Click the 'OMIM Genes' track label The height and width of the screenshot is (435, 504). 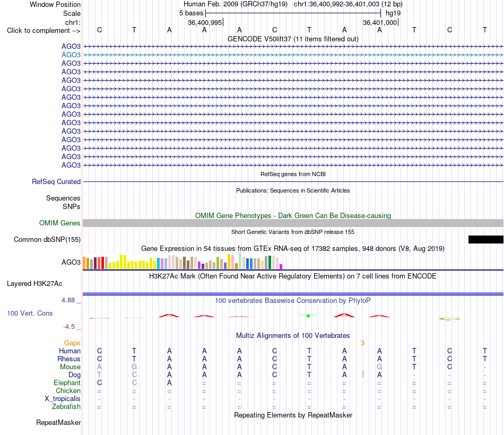pyautogui.click(x=59, y=223)
